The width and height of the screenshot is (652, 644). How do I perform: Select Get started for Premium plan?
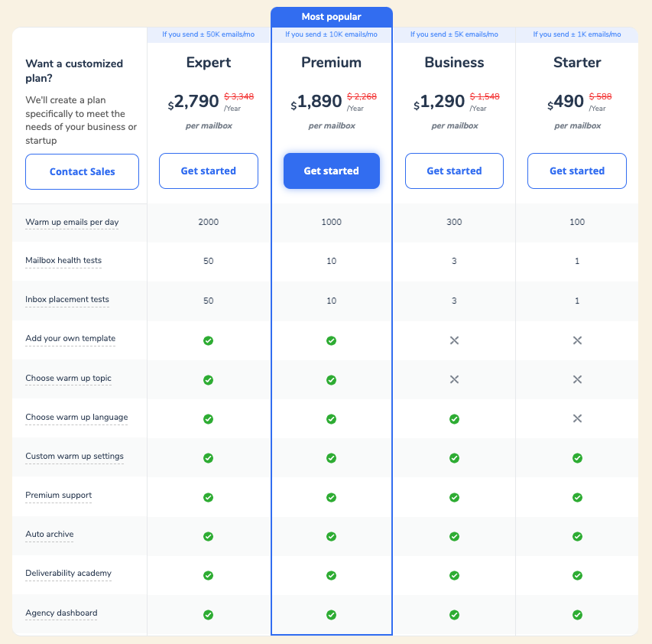(331, 171)
